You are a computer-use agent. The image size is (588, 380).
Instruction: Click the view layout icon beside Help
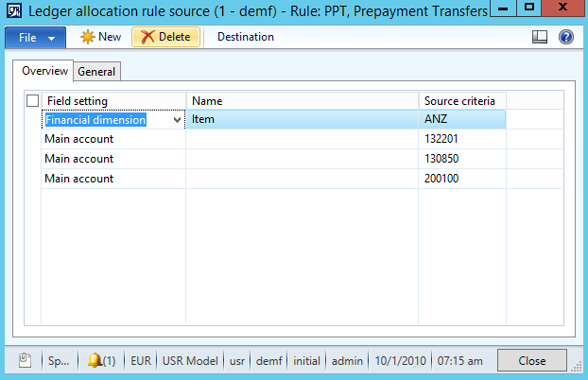click(541, 37)
